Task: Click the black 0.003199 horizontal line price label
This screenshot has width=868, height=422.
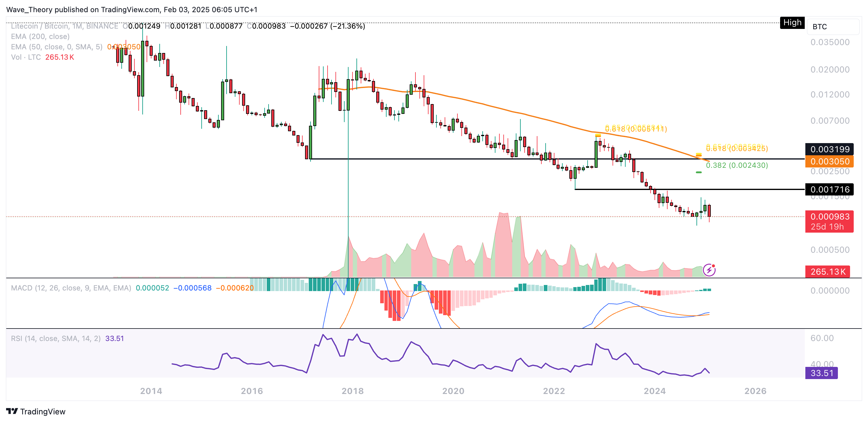Action: pos(829,149)
